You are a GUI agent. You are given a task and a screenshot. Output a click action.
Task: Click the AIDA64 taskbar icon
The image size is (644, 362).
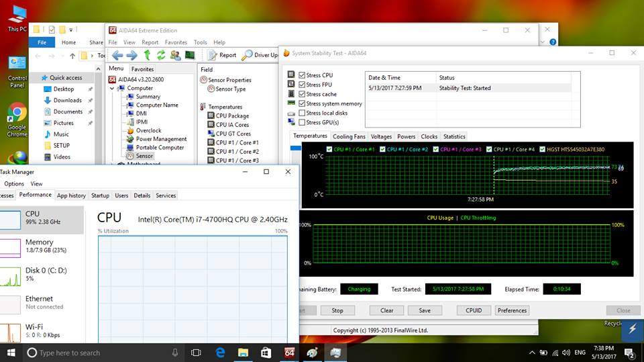tap(290, 353)
